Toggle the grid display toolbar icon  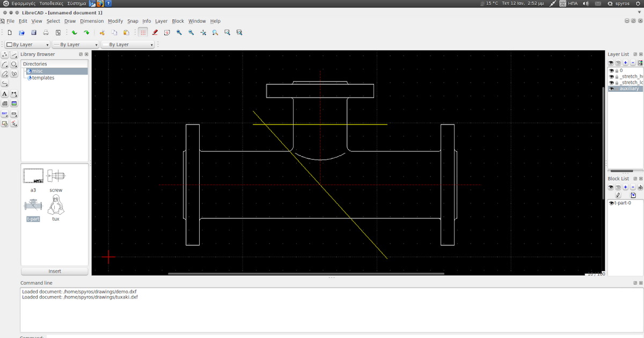pyautogui.click(x=143, y=33)
